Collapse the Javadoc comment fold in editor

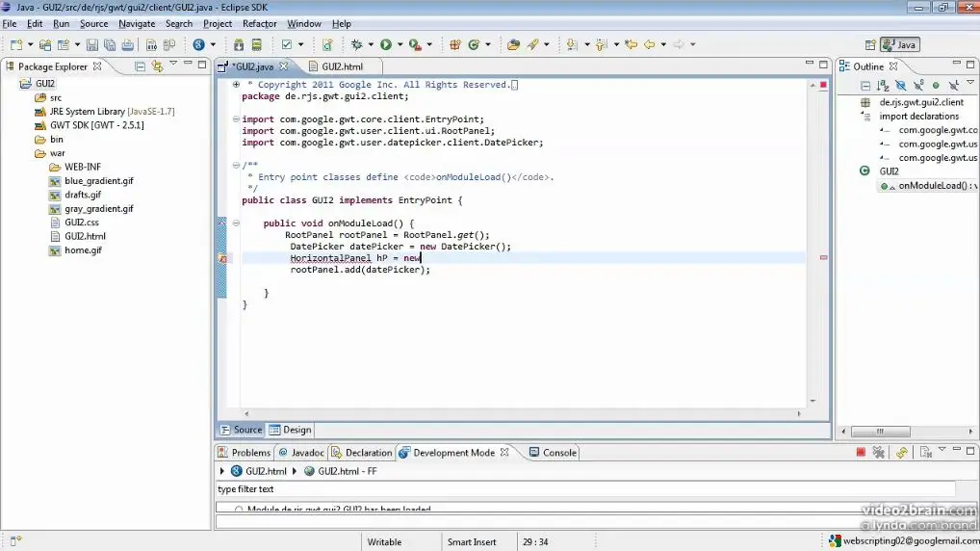click(x=237, y=166)
